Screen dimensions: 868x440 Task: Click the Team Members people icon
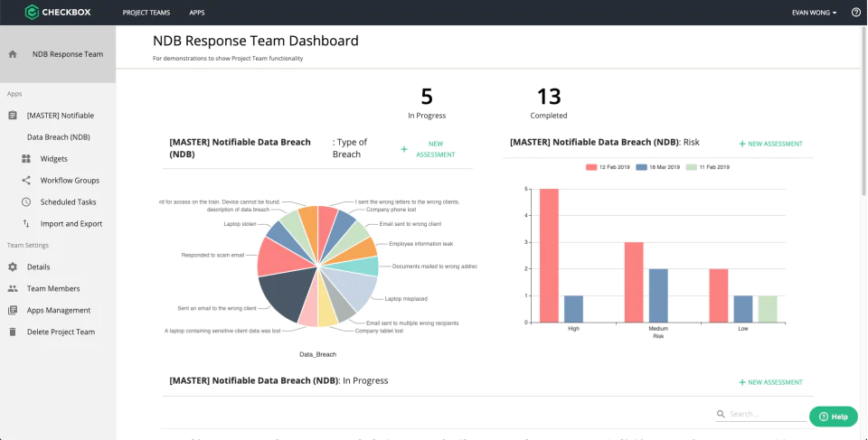point(13,288)
